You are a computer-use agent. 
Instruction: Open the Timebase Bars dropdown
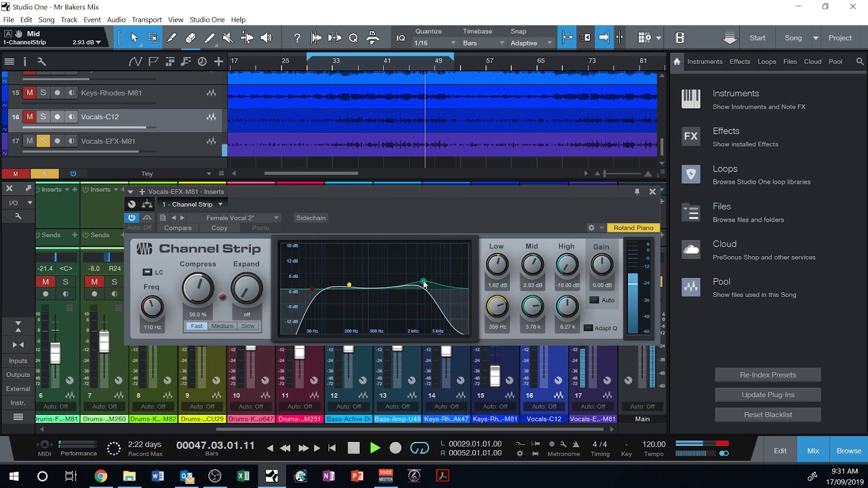[484, 43]
